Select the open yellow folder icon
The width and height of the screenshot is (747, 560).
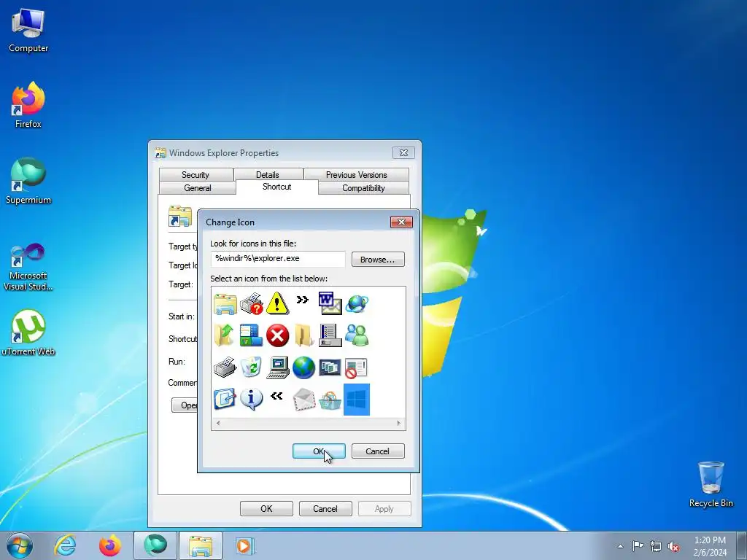tap(303, 335)
